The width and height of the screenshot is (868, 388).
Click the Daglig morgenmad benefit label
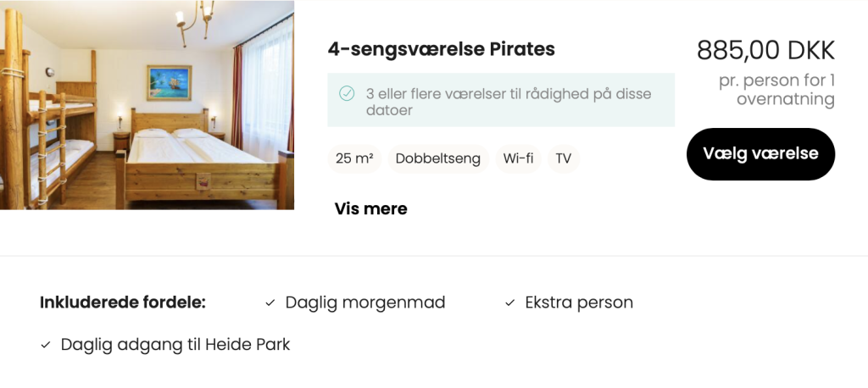point(365,302)
